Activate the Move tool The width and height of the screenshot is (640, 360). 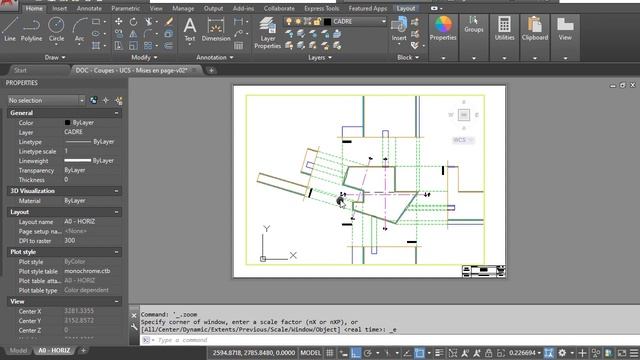118,22
